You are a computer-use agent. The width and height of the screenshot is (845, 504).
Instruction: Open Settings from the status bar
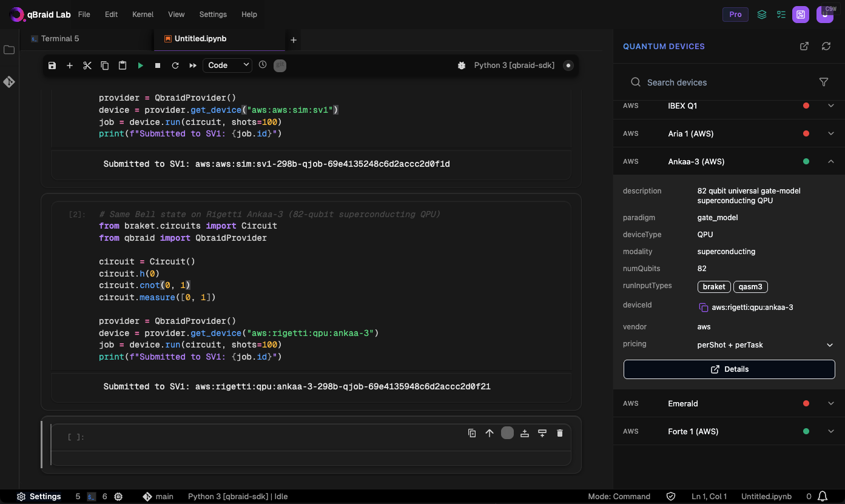point(39,496)
